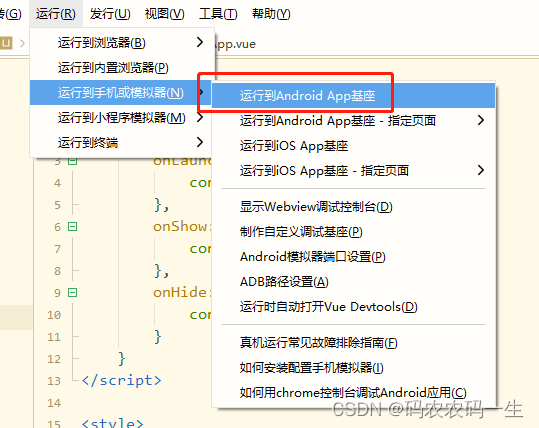Select 运行到终端 menu entry
Image resolution: width=539 pixels, height=428 pixels.
tap(121, 142)
